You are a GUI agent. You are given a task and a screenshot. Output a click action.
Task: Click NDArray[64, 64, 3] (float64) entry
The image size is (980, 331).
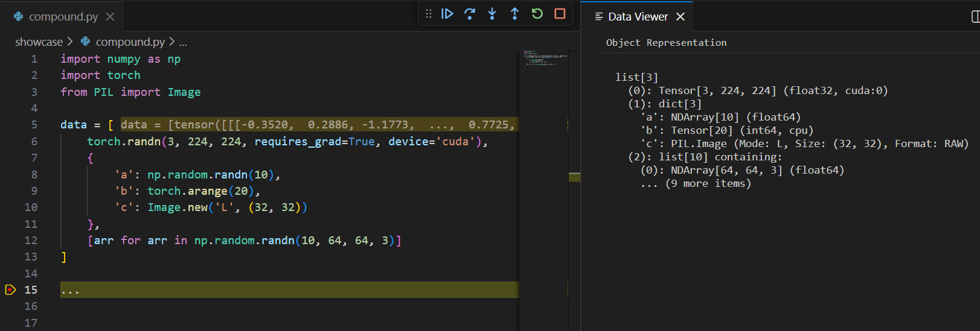(742, 170)
